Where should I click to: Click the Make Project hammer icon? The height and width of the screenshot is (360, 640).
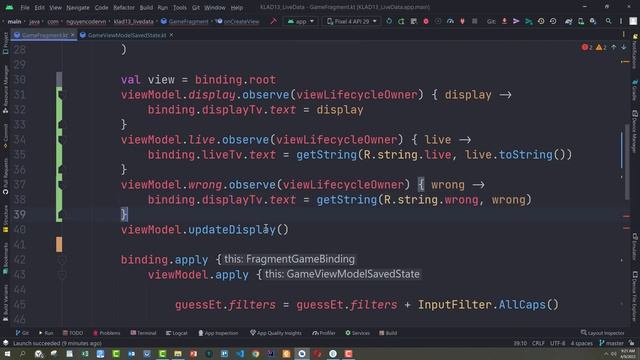[273, 21]
